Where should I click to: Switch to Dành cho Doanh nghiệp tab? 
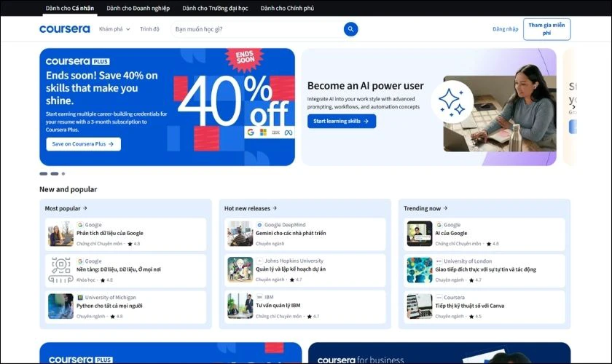coord(138,8)
